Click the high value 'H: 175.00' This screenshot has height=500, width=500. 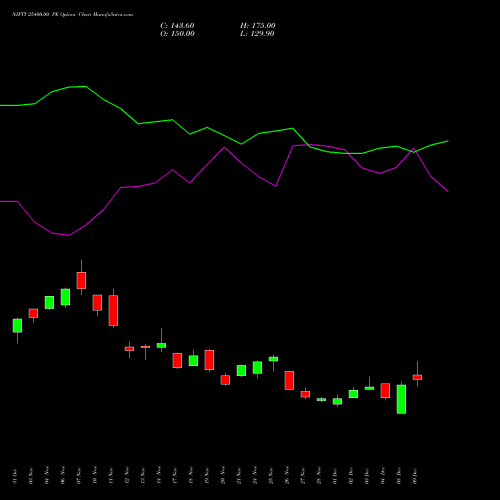click(x=258, y=26)
